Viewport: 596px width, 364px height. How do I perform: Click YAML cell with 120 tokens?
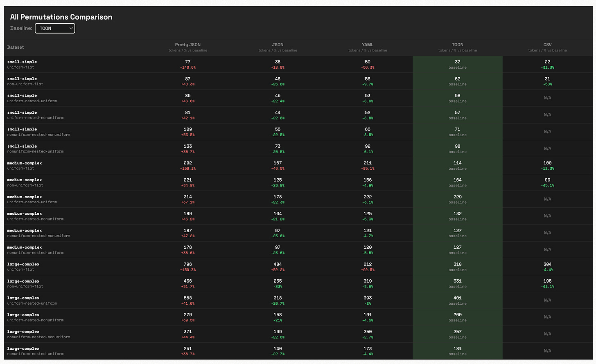[368, 250]
